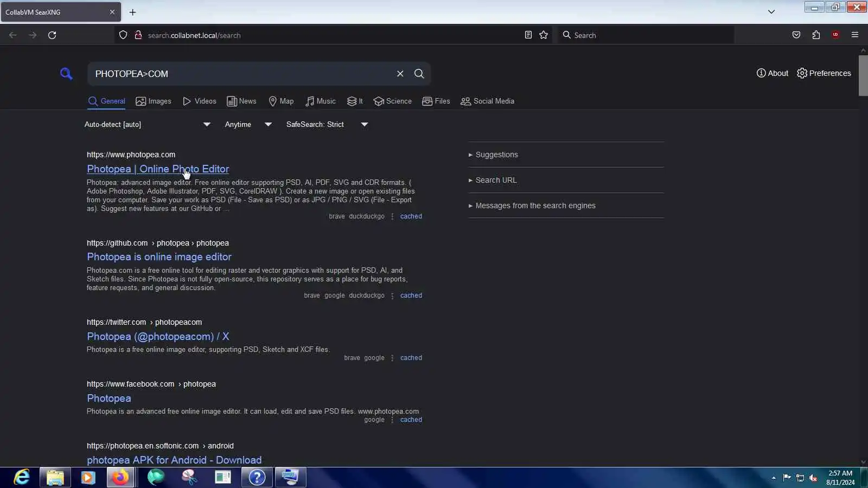Open cached copy of Twitter photopeacom result
Screen dimensions: 868x488
pyautogui.click(x=411, y=358)
